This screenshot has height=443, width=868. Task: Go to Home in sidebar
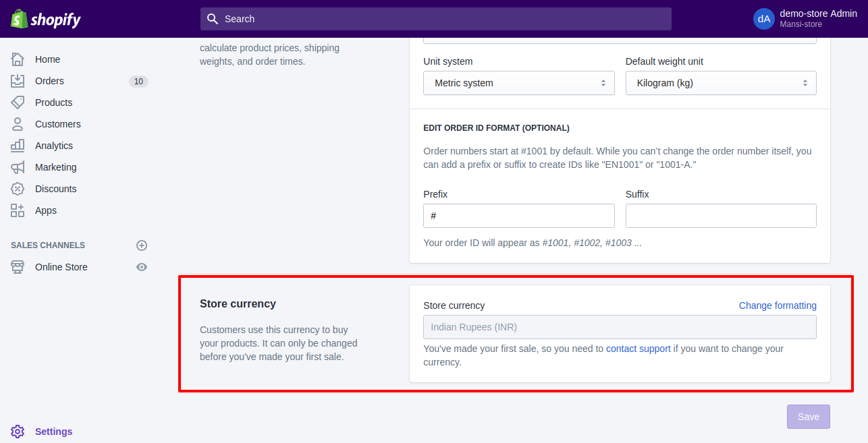coord(47,59)
